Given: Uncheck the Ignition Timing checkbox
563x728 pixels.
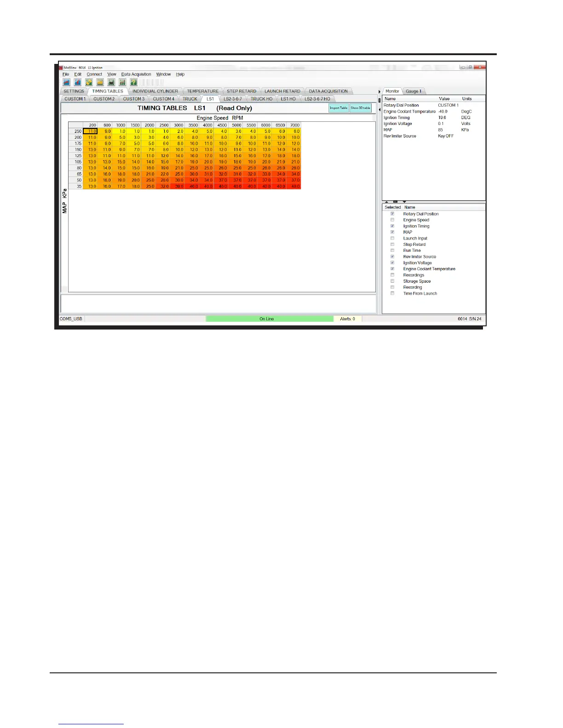Looking at the screenshot, I should coord(392,226).
